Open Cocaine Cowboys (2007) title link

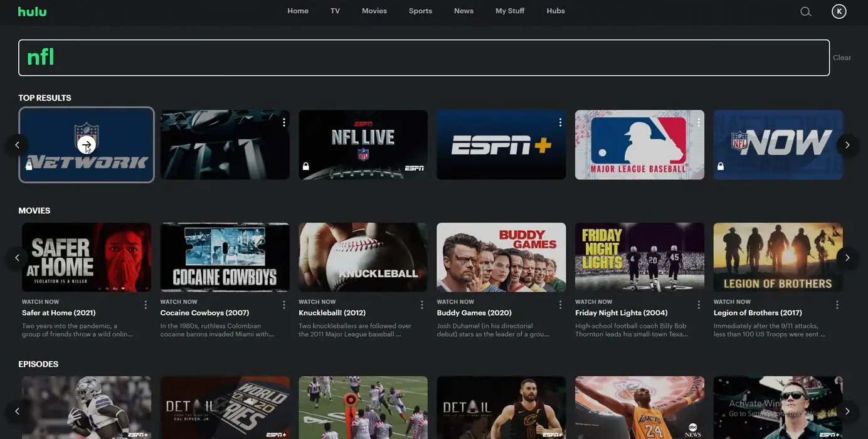(204, 313)
